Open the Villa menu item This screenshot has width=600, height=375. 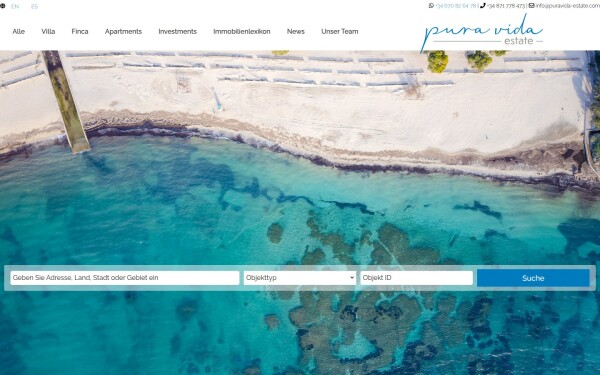(48, 31)
